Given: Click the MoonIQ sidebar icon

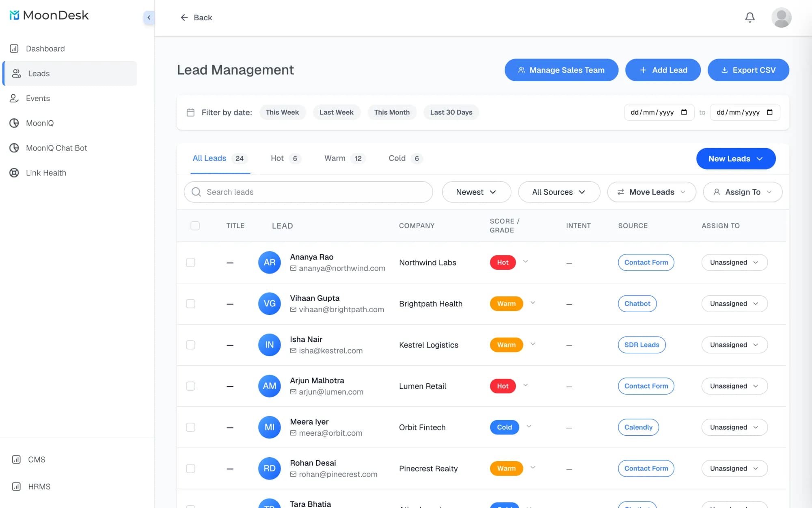Looking at the screenshot, I should click(14, 123).
